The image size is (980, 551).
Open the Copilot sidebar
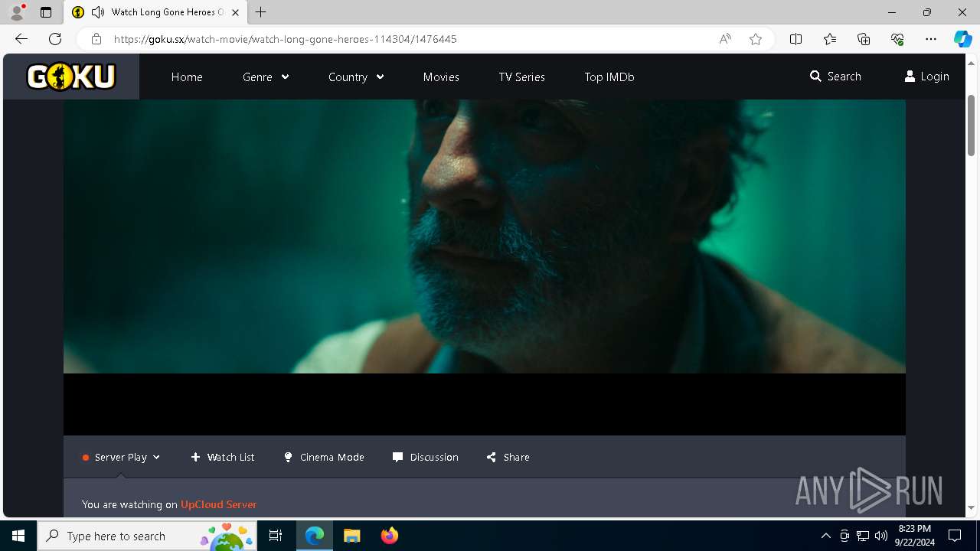[x=962, y=39]
